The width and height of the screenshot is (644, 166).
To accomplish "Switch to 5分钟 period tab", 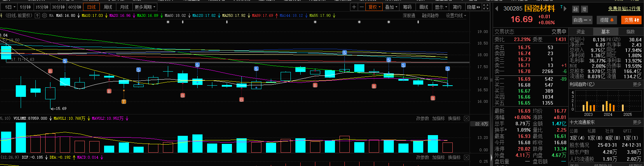I will (x=25, y=7).
